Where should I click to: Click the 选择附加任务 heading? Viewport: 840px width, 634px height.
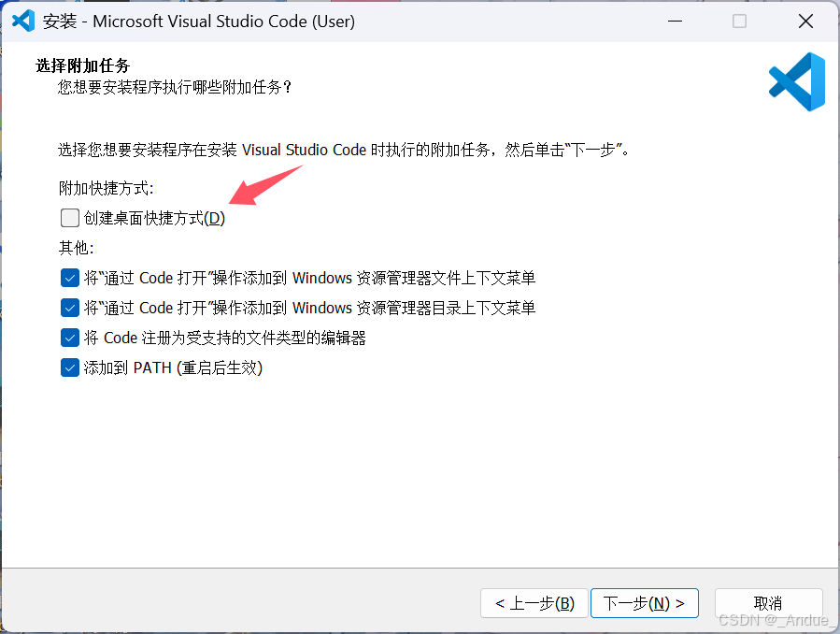coord(83,65)
